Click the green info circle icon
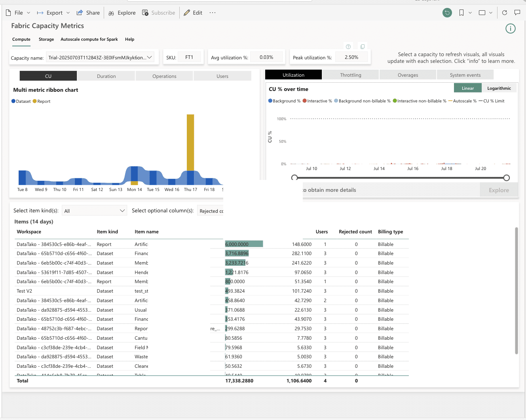 [511, 28]
